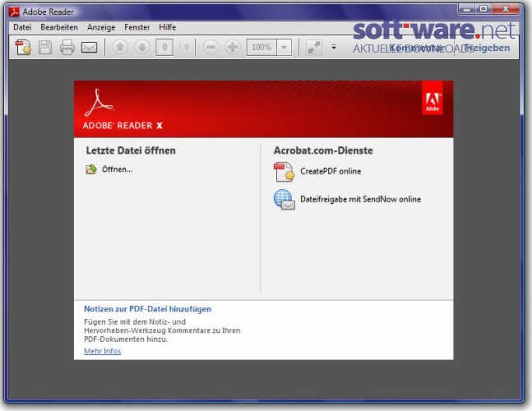Click CreatePDF online link text
This screenshot has height=411, width=532.
point(331,171)
